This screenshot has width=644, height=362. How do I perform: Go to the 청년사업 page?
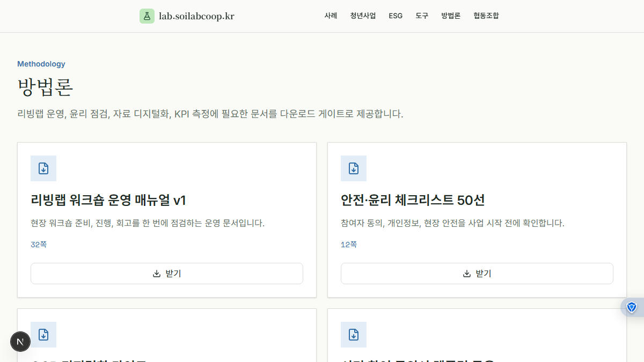[363, 16]
